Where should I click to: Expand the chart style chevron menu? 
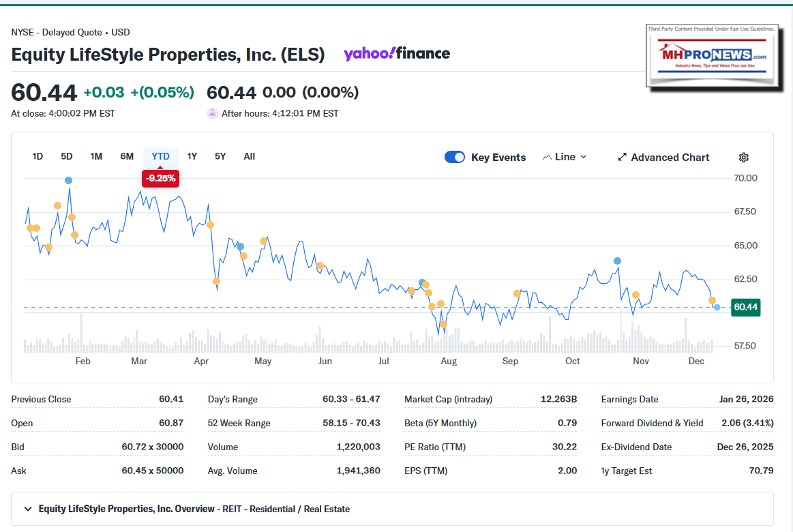[x=583, y=157]
